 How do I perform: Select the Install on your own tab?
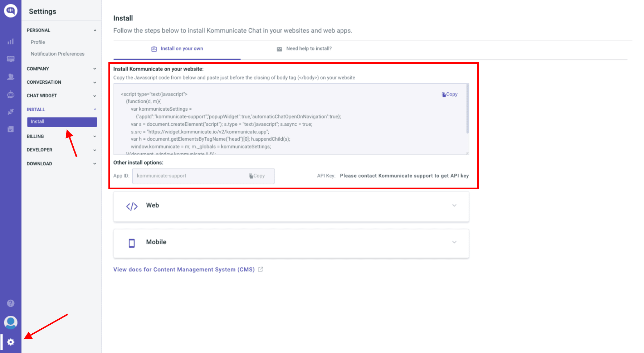click(x=182, y=48)
